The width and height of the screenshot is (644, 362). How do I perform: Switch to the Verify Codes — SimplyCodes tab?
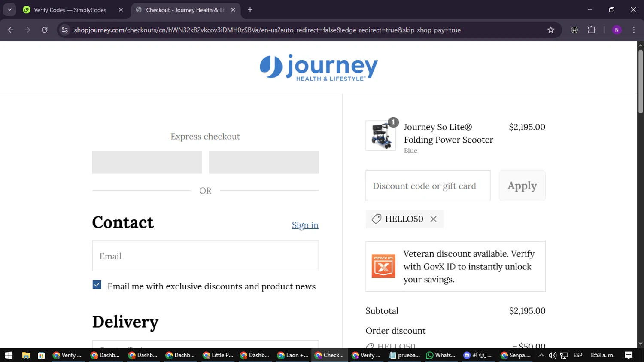(x=71, y=10)
